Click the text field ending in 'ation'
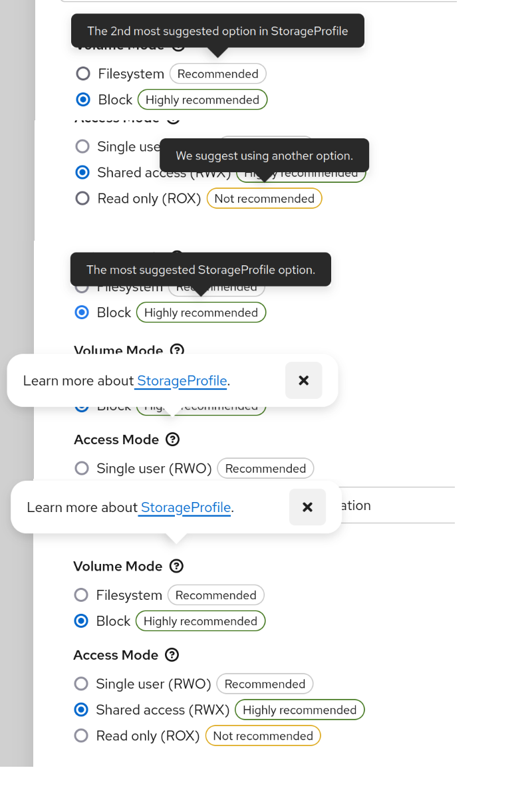 399,505
